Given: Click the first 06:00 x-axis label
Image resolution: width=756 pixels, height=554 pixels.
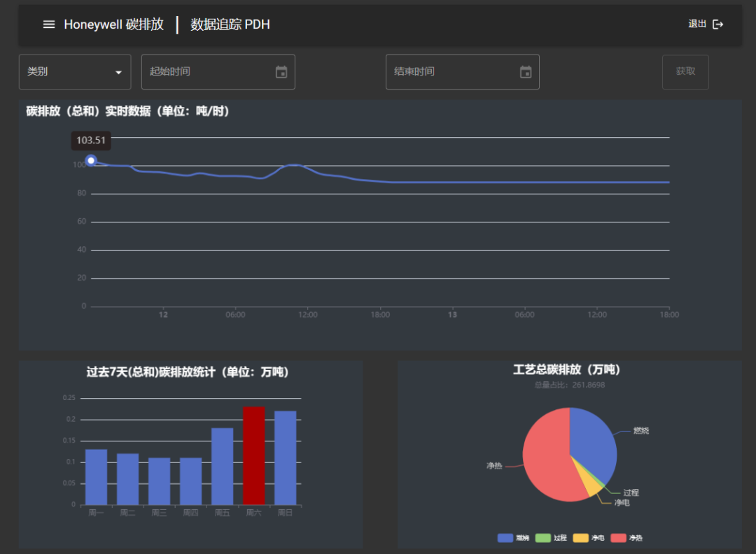Looking at the screenshot, I should [x=235, y=315].
